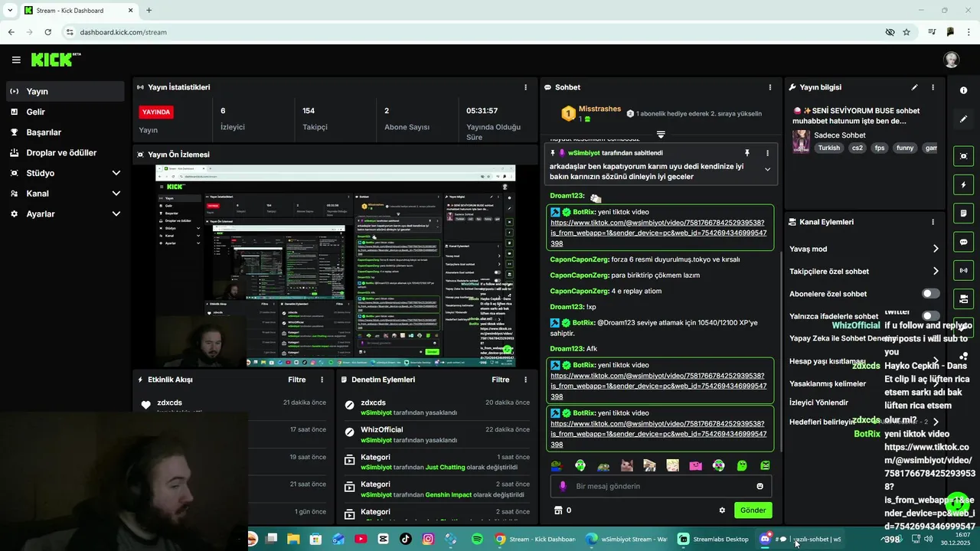This screenshot has width=980, height=551.
Task: Click zdxcds in Denetim Eylemleri list
Action: [373, 403]
